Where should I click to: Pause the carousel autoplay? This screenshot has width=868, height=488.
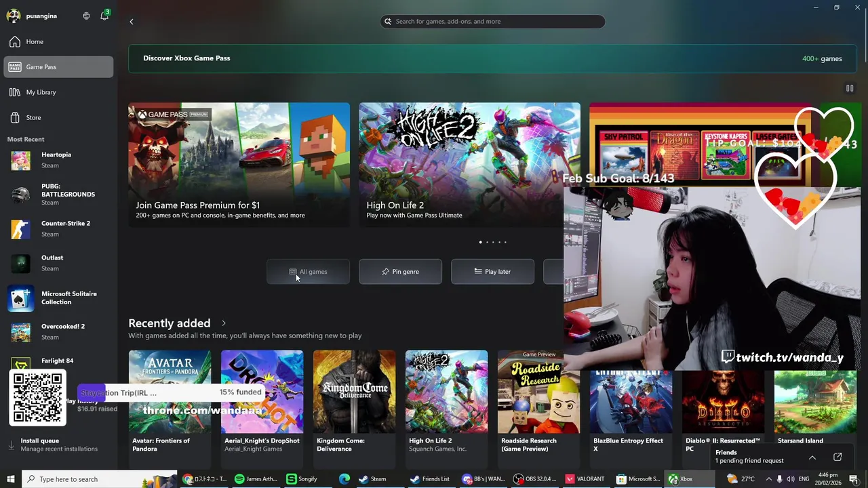tap(850, 88)
